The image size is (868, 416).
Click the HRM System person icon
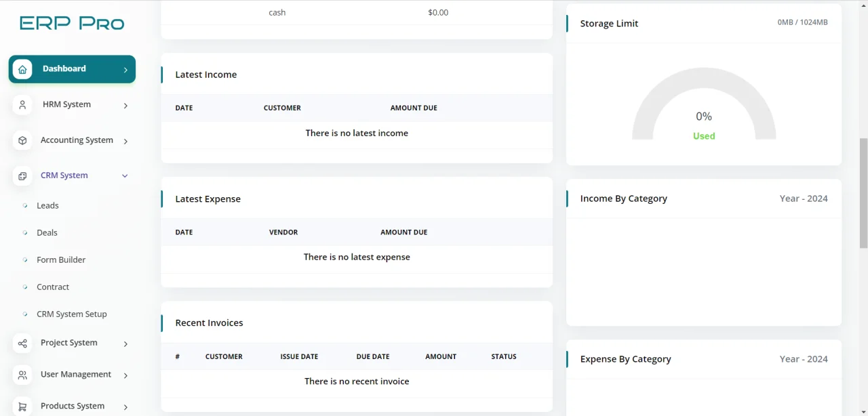(x=22, y=105)
